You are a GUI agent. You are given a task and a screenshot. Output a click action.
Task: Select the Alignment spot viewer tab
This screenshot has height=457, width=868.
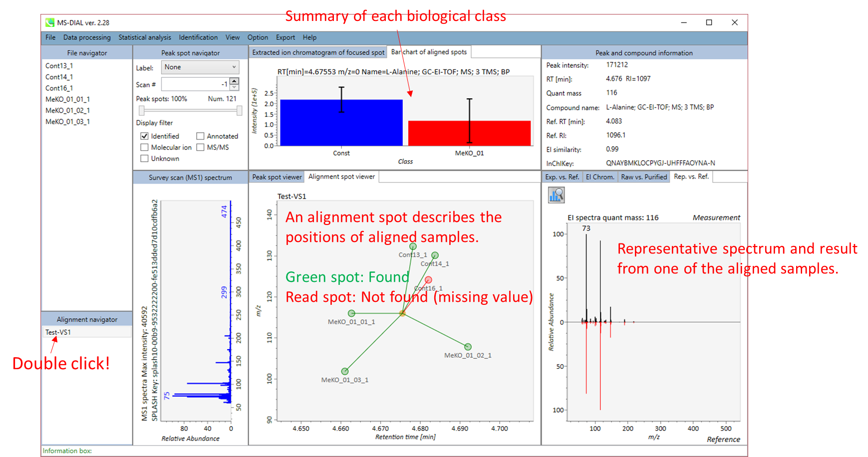341,177
